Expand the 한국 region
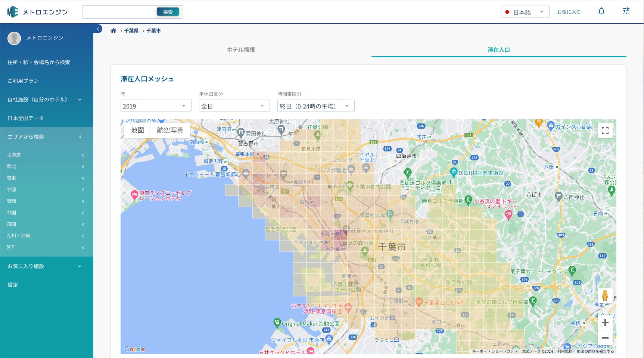644x358 pixels. [x=47, y=247]
